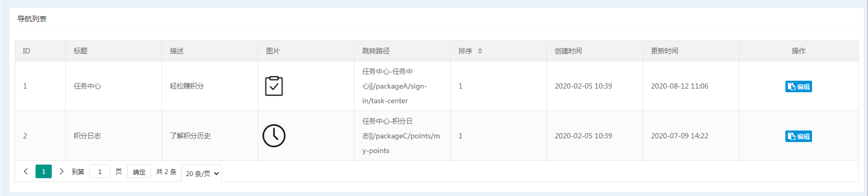Click the 编辑 button in the 积分日志 row

click(x=798, y=136)
